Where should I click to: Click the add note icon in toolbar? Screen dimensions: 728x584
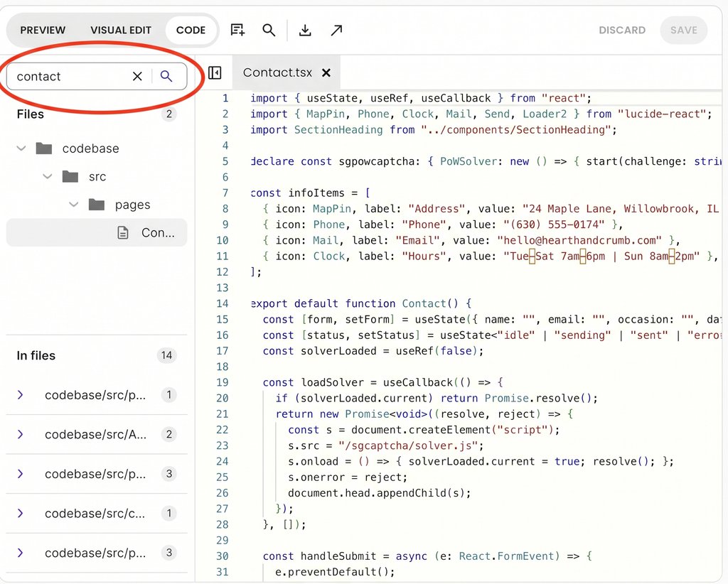point(237,30)
